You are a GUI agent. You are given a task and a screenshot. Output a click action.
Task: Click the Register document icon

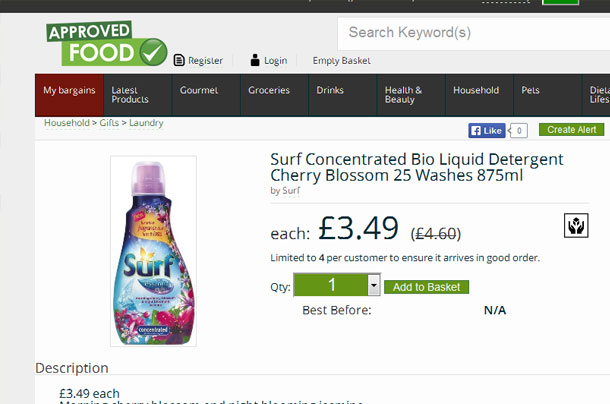pos(179,60)
